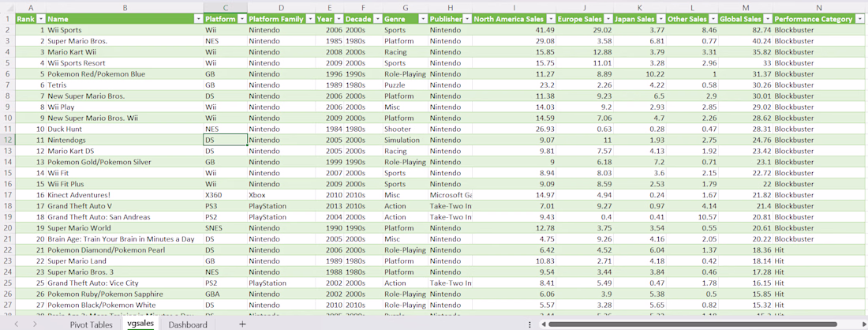868x330 pixels.
Task: Click the SNES platform cell
Action: [226, 228]
